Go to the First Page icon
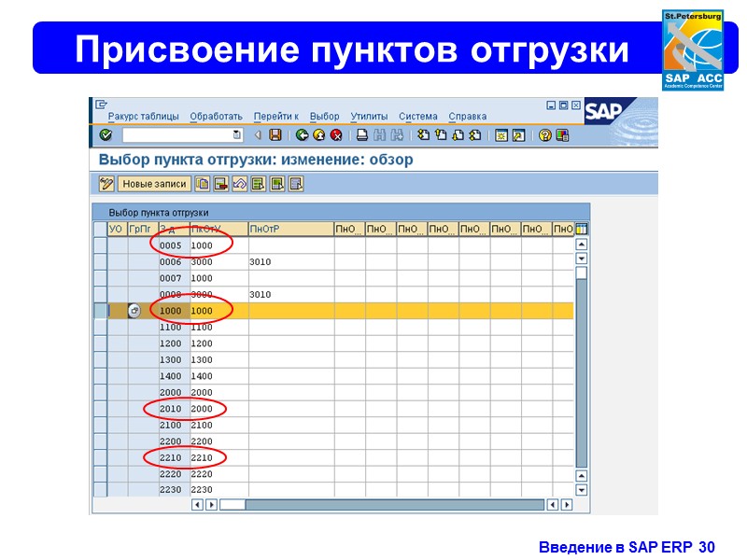Screen dimensions: 747x560 coord(423,135)
